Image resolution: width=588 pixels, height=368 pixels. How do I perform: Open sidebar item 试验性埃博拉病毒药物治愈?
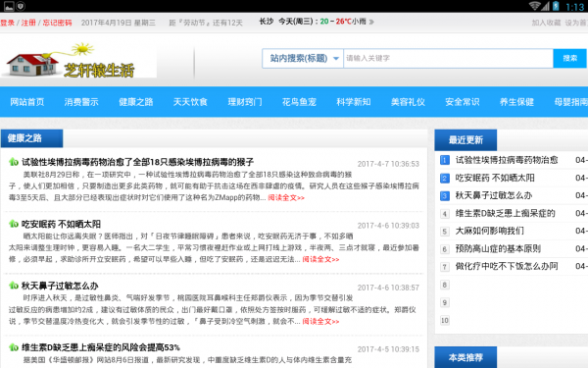click(507, 160)
